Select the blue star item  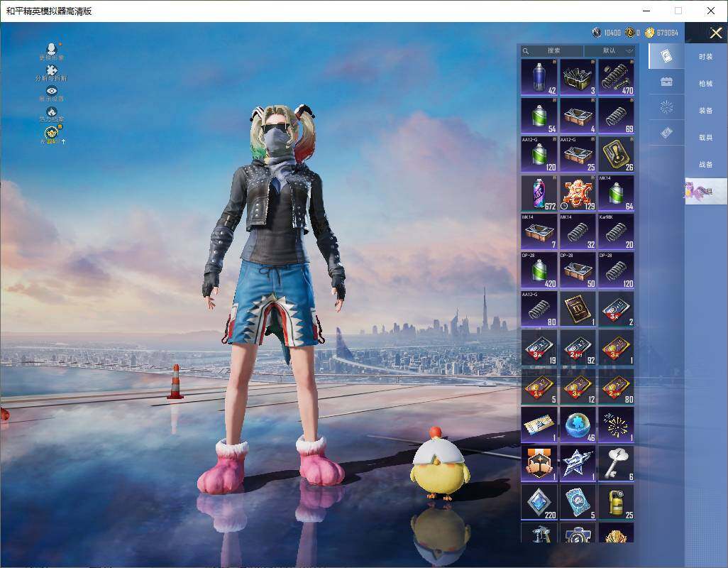click(x=578, y=464)
